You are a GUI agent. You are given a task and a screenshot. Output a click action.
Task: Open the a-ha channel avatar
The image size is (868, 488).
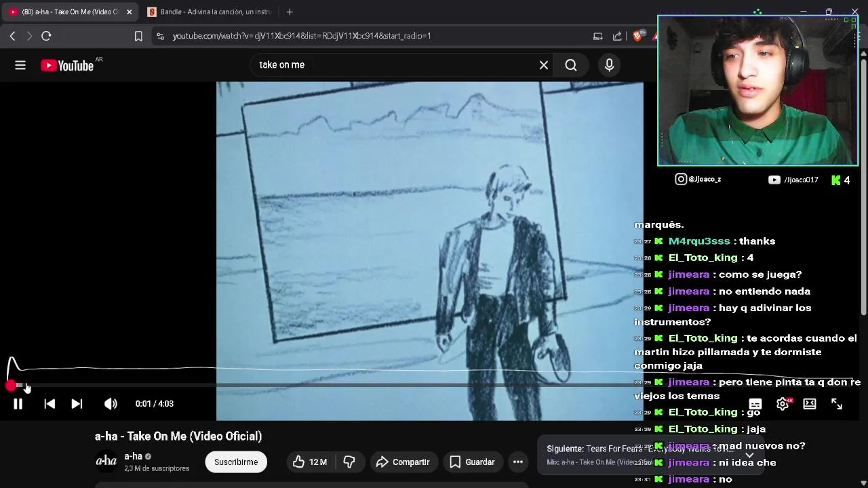(x=106, y=462)
